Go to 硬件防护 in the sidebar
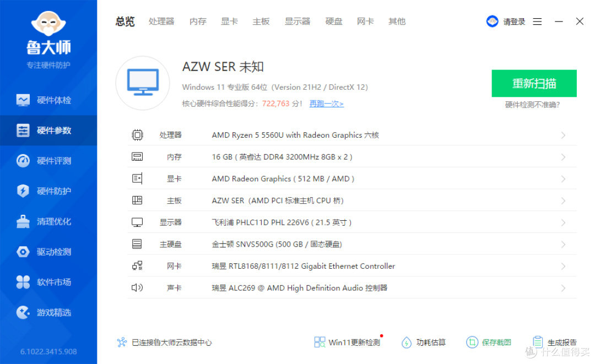 tap(48, 191)
